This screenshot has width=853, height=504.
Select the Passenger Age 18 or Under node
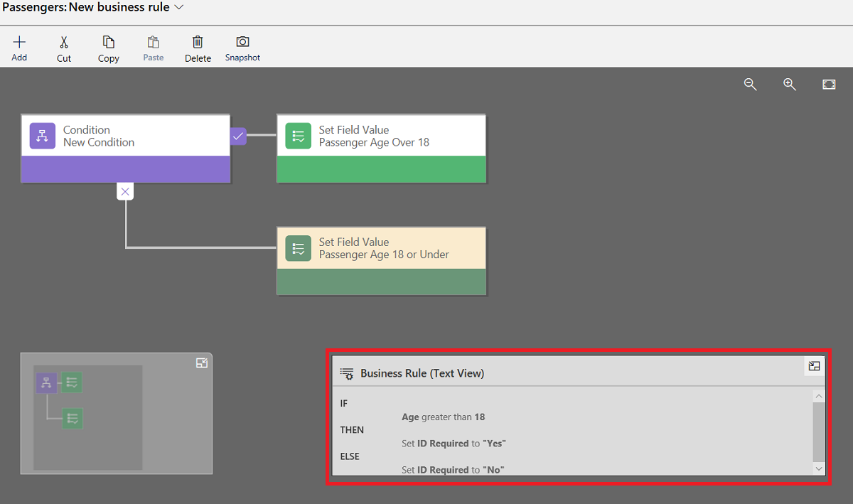(381, 247)
